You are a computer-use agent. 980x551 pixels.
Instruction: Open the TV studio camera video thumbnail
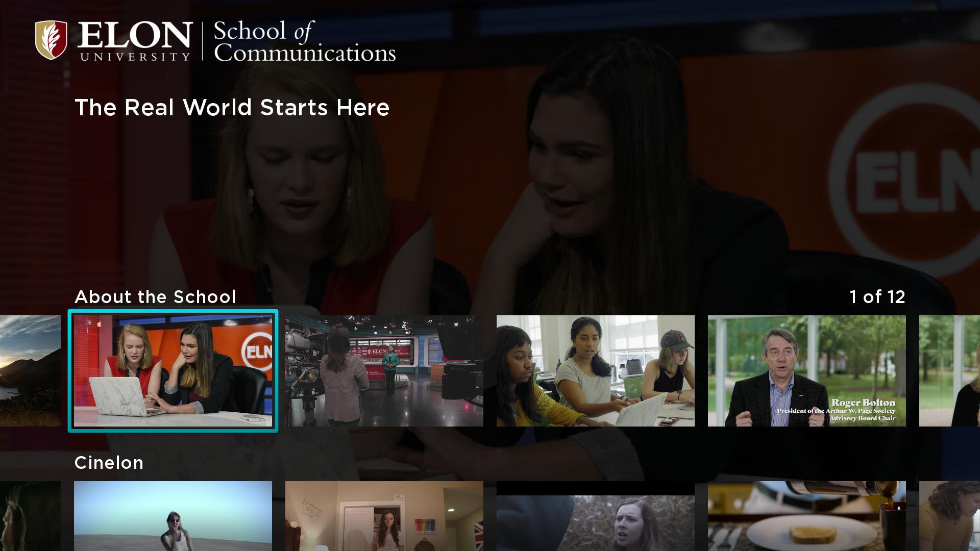384,371
